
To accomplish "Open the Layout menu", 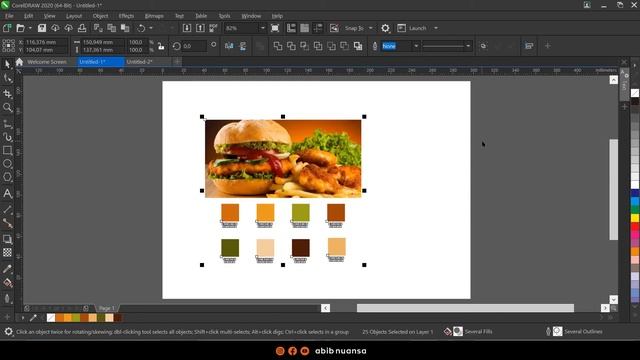I will click(74, 16).
